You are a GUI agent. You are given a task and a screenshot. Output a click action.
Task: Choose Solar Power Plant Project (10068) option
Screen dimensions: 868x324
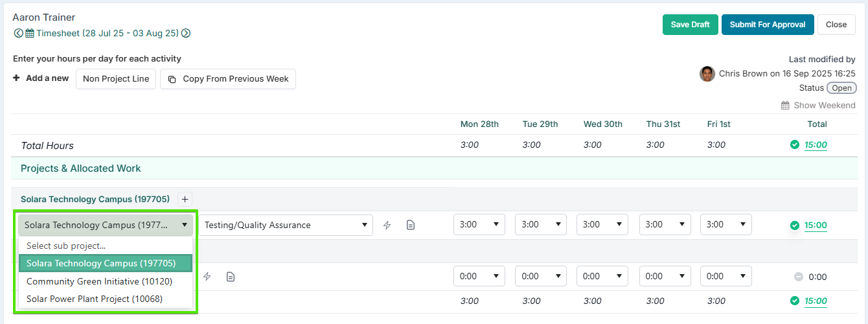tap(95, 299)
